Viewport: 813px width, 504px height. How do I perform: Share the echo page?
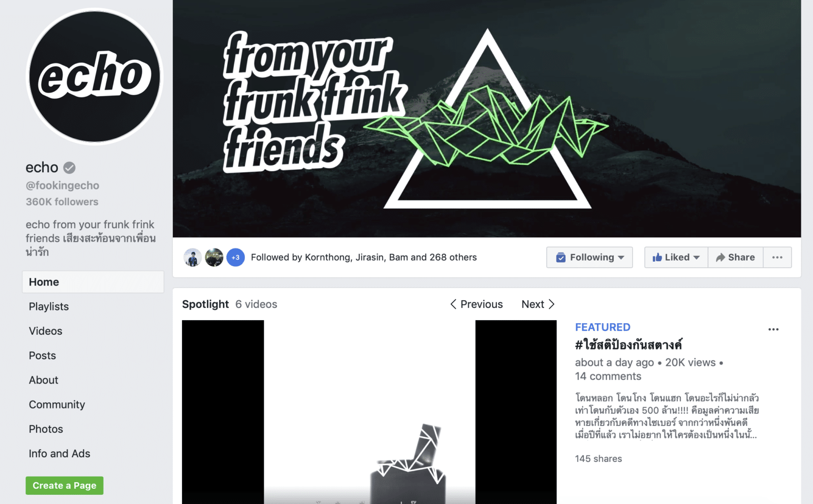coord(735,257)
